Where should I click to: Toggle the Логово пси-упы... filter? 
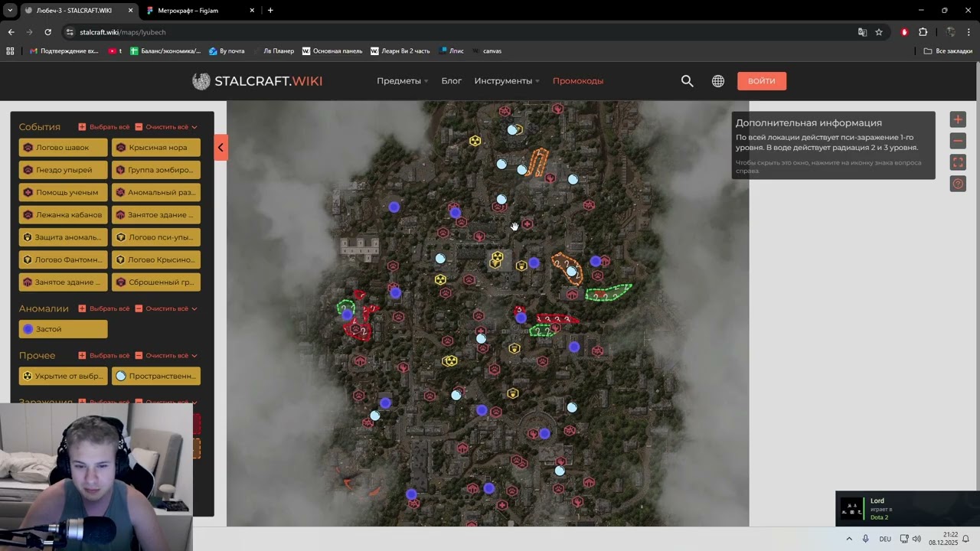click(x=156, y=237)
